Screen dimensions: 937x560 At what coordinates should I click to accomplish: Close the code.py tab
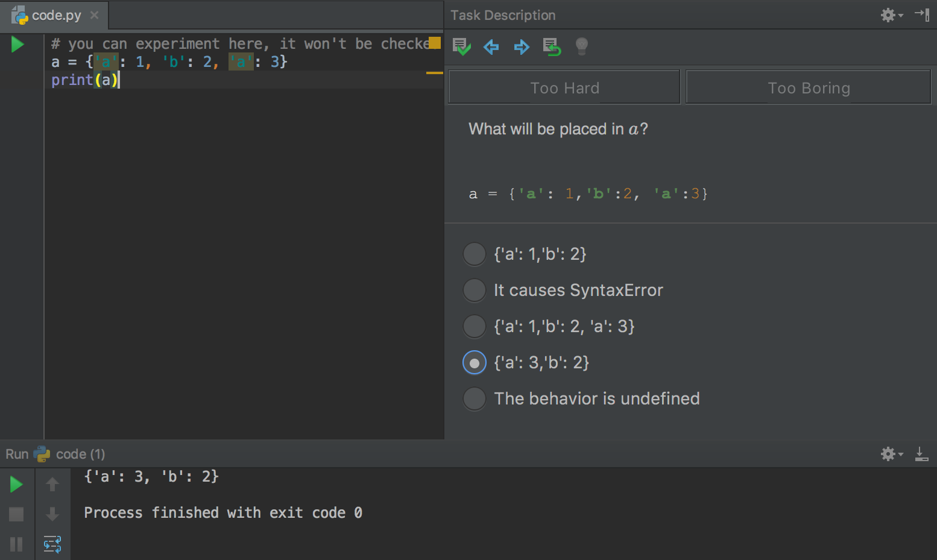coord(93,16)
